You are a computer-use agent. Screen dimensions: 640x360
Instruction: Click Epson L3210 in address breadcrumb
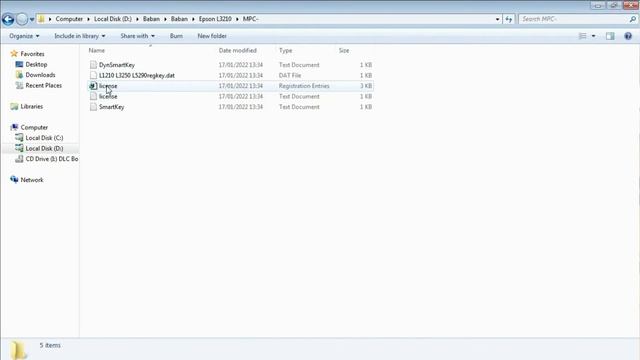coord(215,19)
